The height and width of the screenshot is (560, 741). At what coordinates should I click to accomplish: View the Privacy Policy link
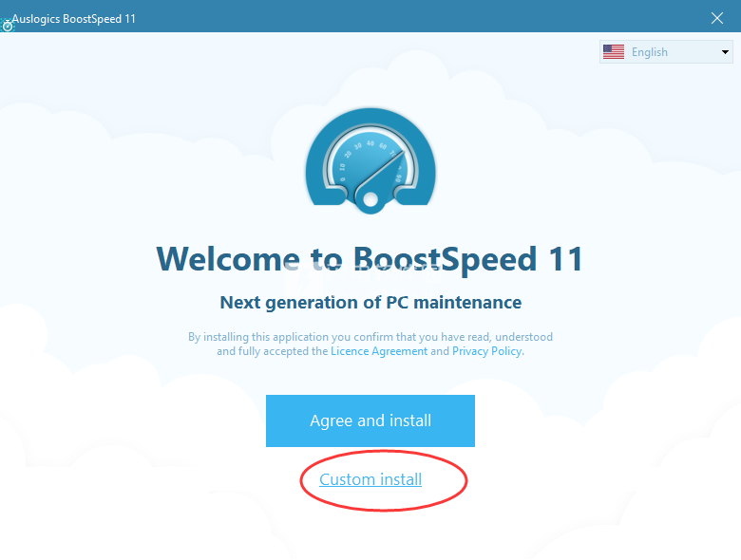[486, 351]
